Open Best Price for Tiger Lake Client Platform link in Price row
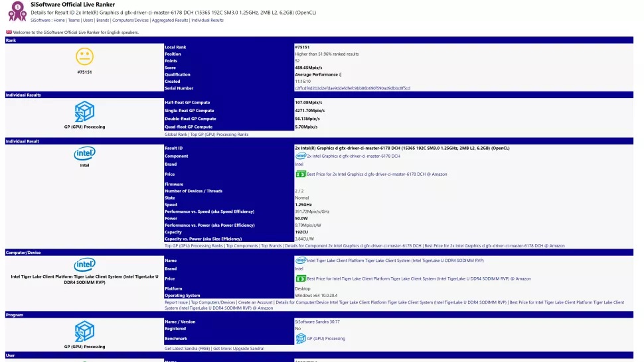 point(419,278)
